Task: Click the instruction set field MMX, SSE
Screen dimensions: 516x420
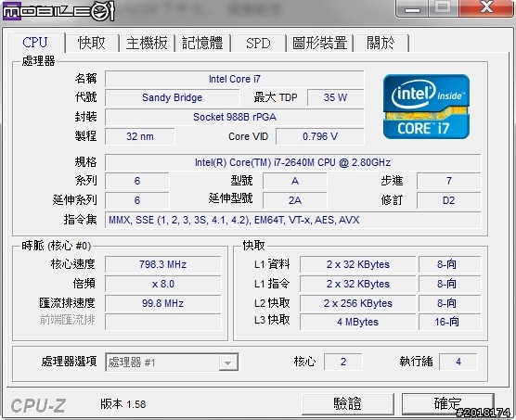Action: coord(292,220)
